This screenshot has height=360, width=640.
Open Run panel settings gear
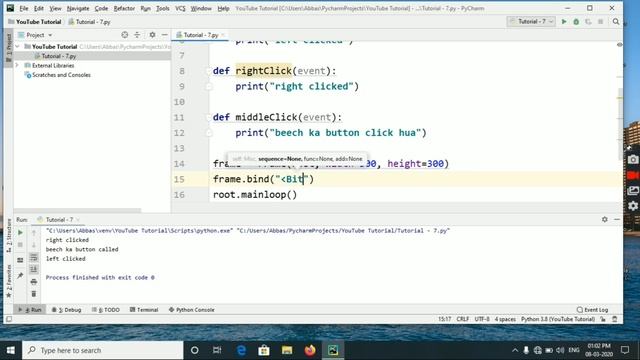pos(604,220)
